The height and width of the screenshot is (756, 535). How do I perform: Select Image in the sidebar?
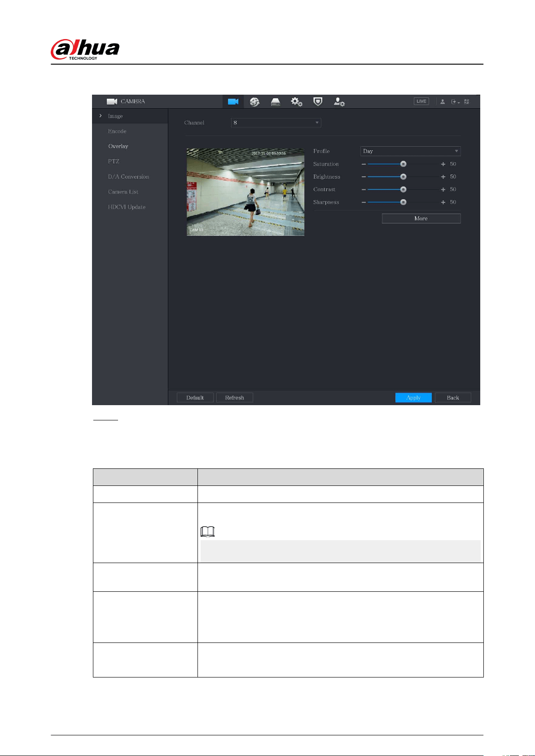tap(130, 116)
